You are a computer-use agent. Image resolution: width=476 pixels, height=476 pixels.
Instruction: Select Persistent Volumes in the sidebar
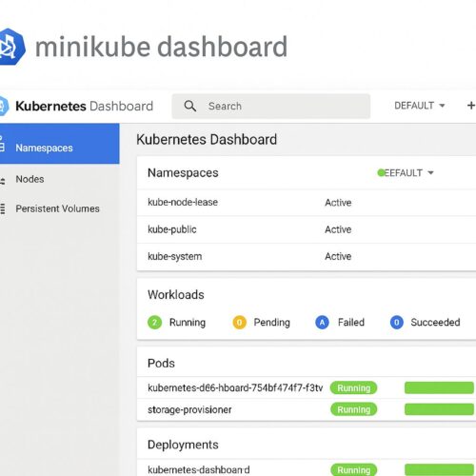pyautogui.click(x=60, y=208)
